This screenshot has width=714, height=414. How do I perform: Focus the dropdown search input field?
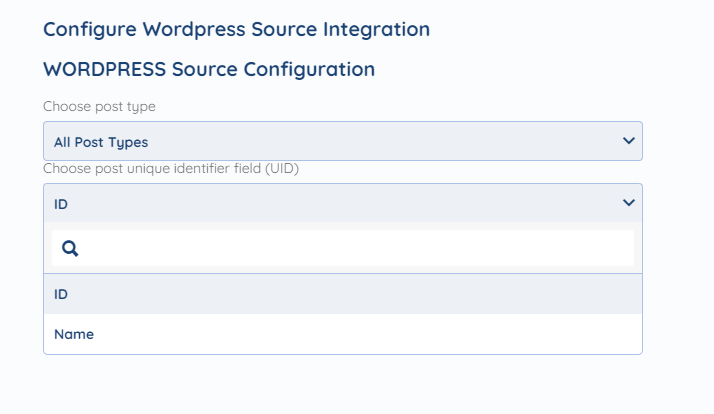pos(342,248)
